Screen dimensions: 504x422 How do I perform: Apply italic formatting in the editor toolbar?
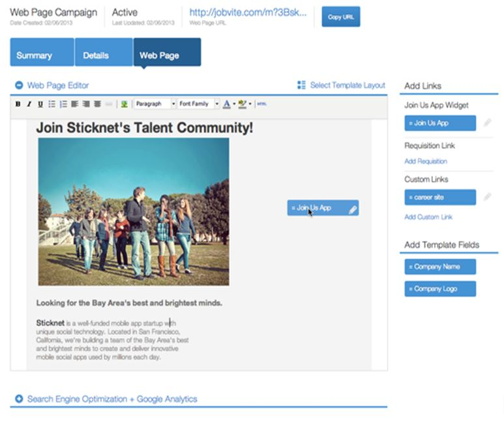click(x=29, y=104)
